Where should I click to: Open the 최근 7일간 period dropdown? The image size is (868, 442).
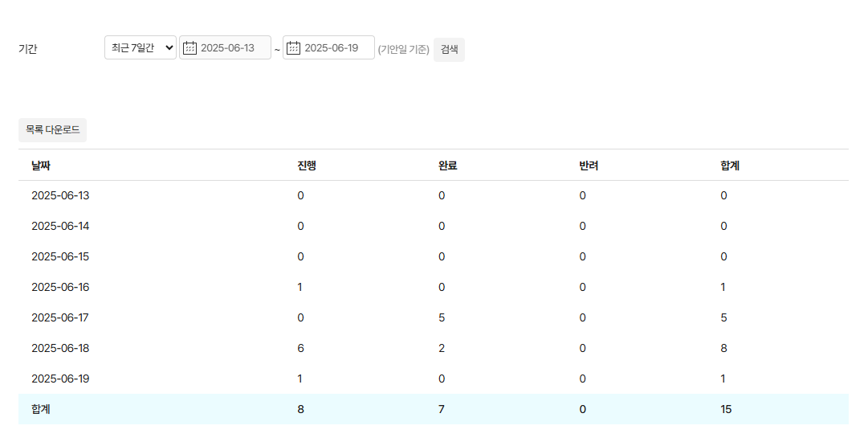[x=140, y=48]
